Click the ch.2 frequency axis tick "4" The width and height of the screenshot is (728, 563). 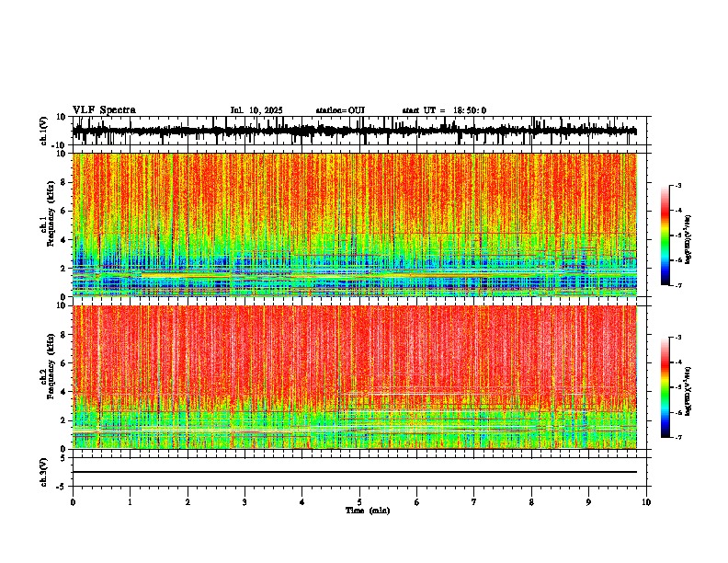point(64,392)
